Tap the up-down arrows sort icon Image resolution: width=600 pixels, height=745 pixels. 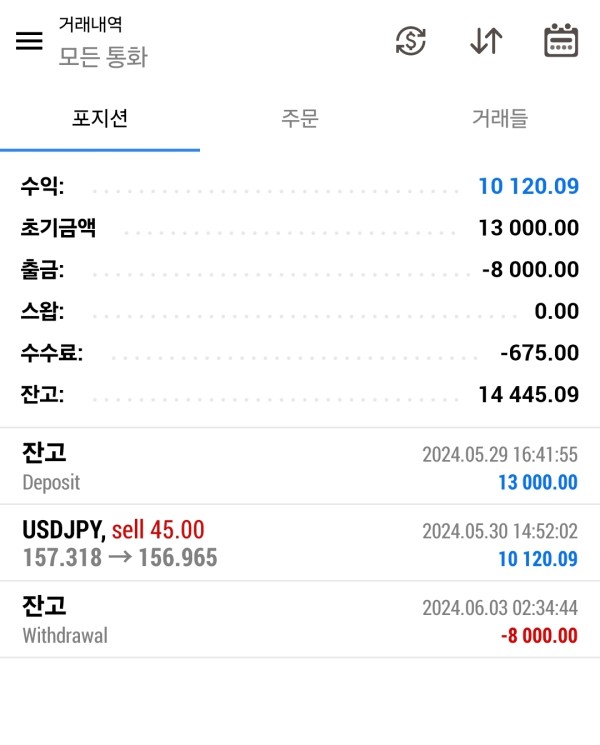(486, 41)
